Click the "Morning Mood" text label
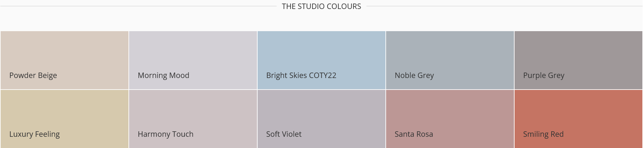Screen dimensions: 644x148 164,75
